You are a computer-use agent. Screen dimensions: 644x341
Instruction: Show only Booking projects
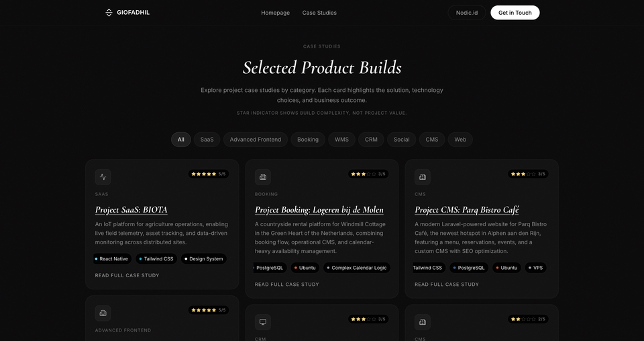(308, 140)
